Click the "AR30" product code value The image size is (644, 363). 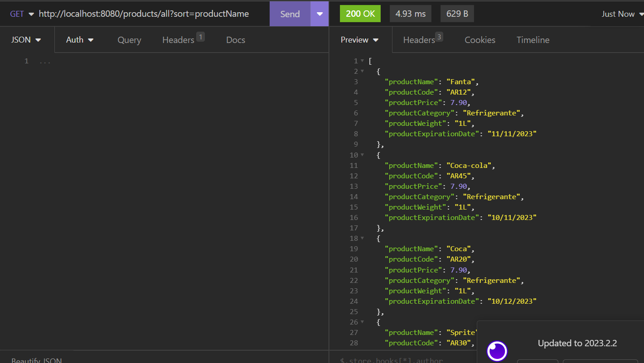click(x=459, y=343)
